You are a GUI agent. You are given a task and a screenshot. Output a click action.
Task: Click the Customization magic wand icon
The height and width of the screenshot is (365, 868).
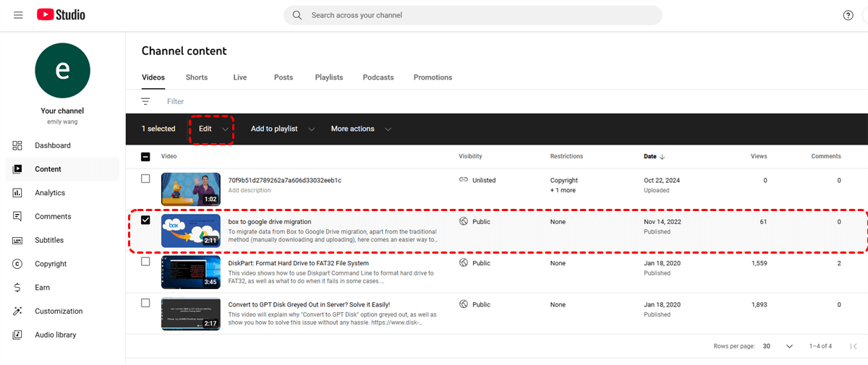18,312
